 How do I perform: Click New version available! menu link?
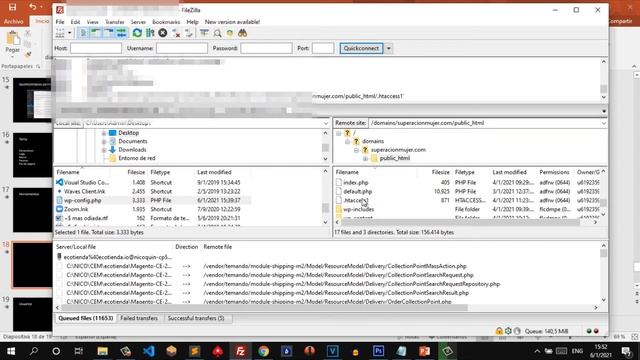(x=232, y=22)
